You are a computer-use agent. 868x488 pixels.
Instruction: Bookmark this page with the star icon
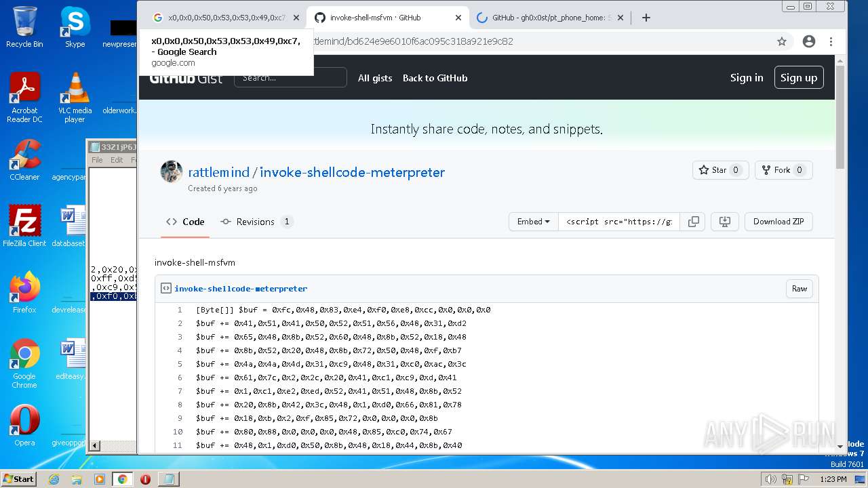coord(782,41)
